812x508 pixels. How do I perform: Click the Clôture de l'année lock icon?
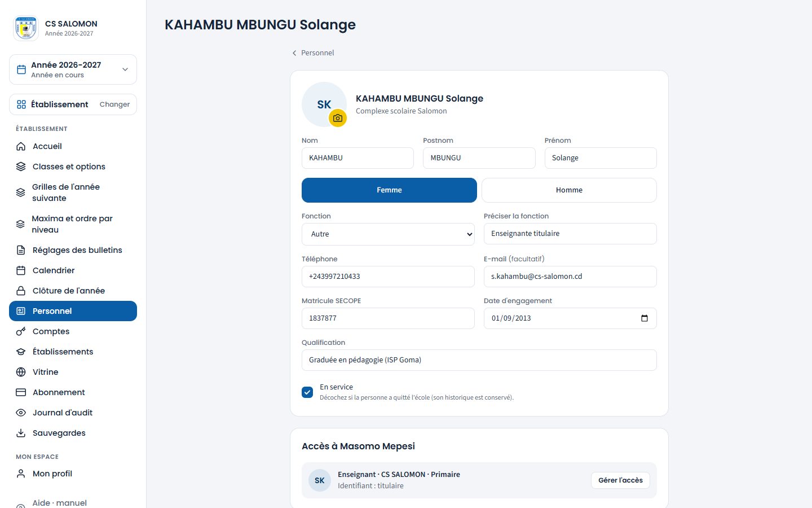click(21, 291)
